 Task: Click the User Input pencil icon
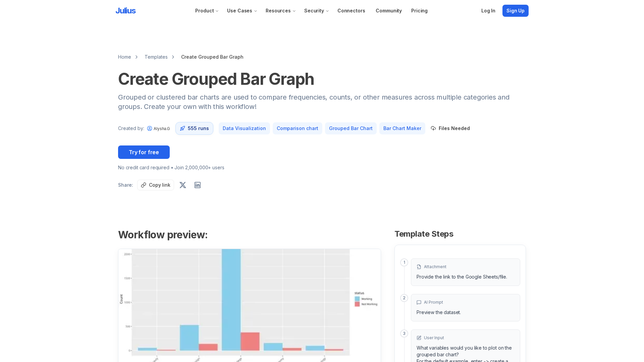click(x=419, y=338)
